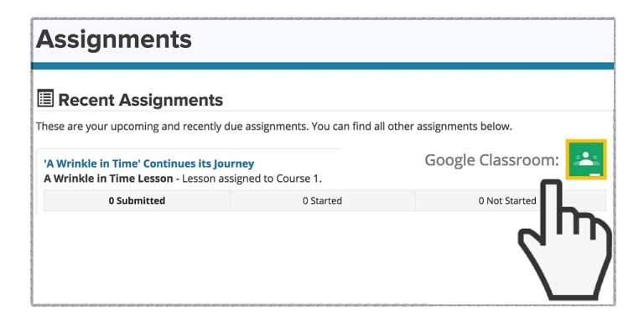Click the sentence starting These are your upcoming

coord(172,127)
